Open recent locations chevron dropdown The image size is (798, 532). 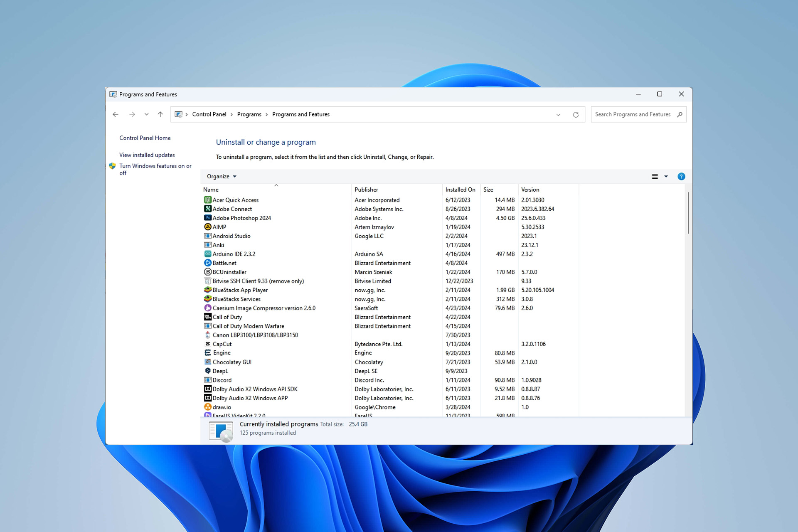pos(146,114)
